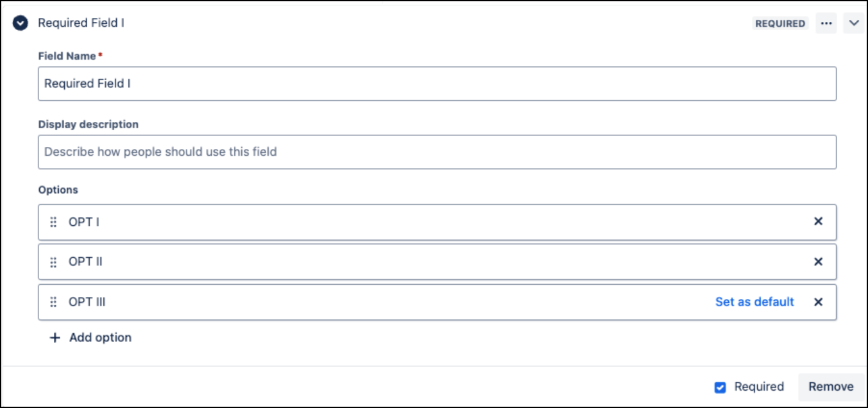This screenshot has height=408, width=868.
Task: Uncheck the Required checkbox
Action: [x=720, y=387]
